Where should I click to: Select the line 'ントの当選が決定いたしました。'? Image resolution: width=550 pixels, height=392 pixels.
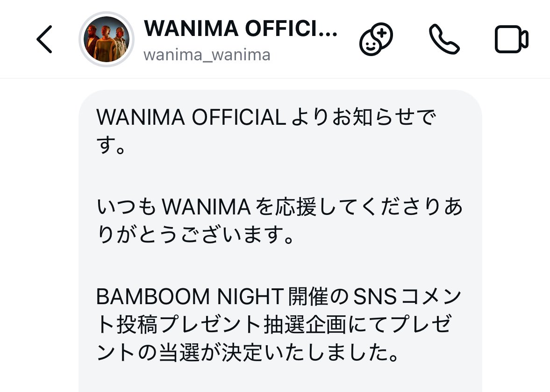[248, 352]
